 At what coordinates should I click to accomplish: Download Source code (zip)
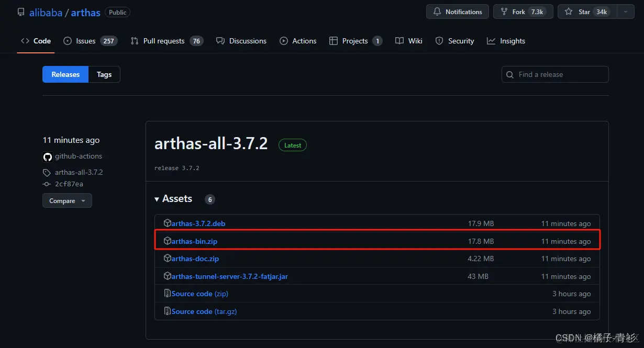point(200,294)
